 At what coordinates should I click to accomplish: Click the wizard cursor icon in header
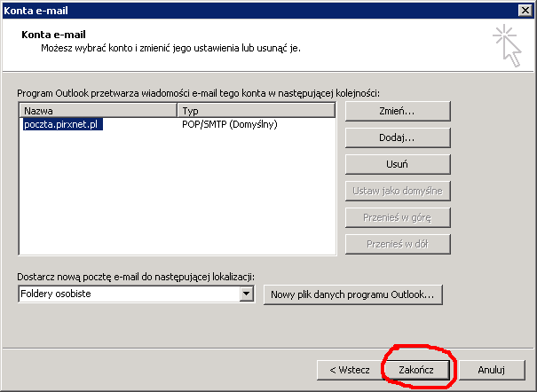(509, 45)
